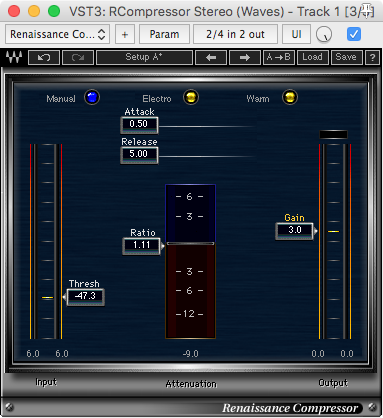Click the Attack value field 0.50
The height and width of the screenshot is (418, 383).
click(x=139, y=125)
